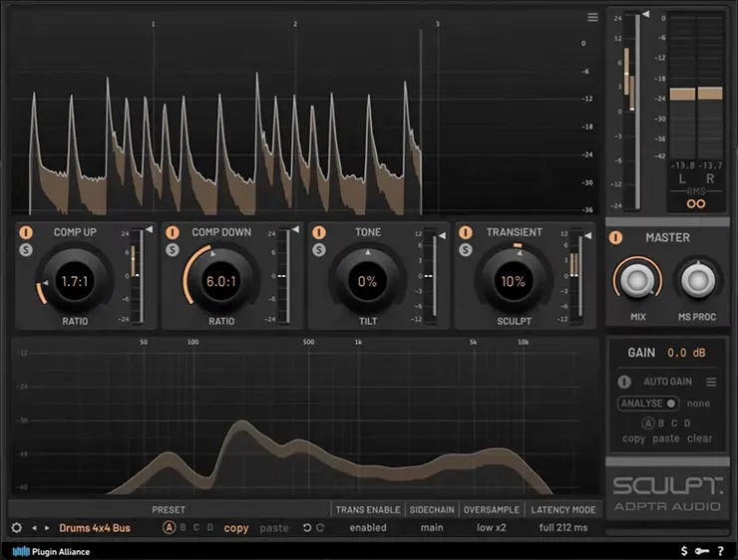The height and width of the screenshot is (560, 738).
Task: Open the Drums 4x4 Bus preset list
Action: pos(95,528)
